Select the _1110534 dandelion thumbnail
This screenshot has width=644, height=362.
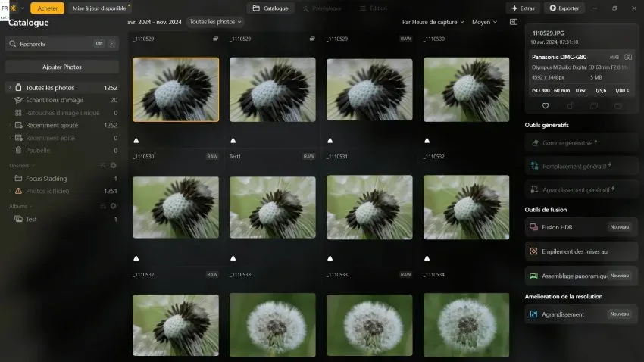(466, 325)
